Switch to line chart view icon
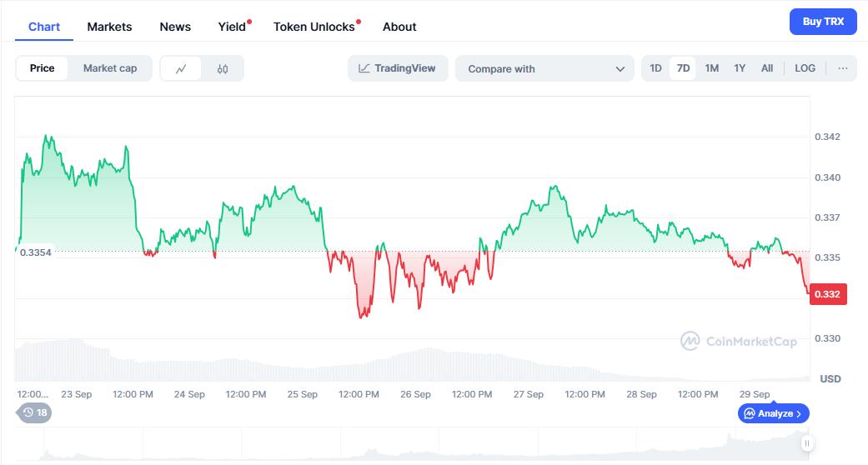This screenshot has width=868, height=465. (x=181, y=68)
